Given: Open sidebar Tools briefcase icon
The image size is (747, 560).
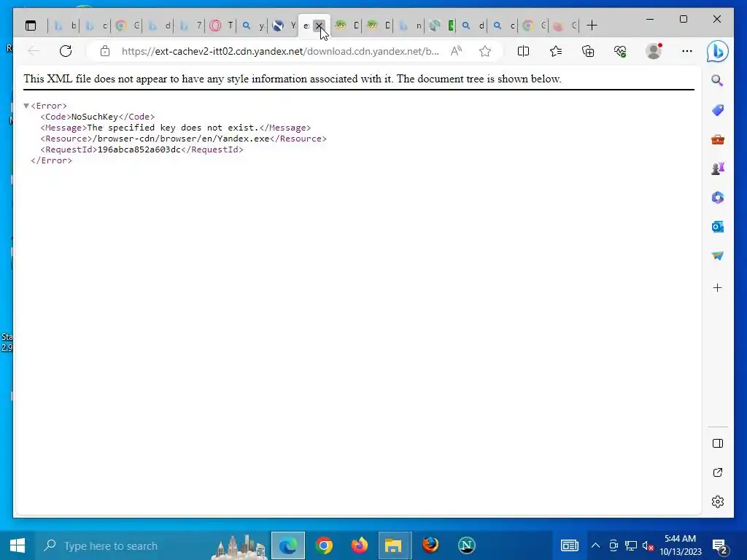Looking at the screenshot, I should (x=718, y=139).
